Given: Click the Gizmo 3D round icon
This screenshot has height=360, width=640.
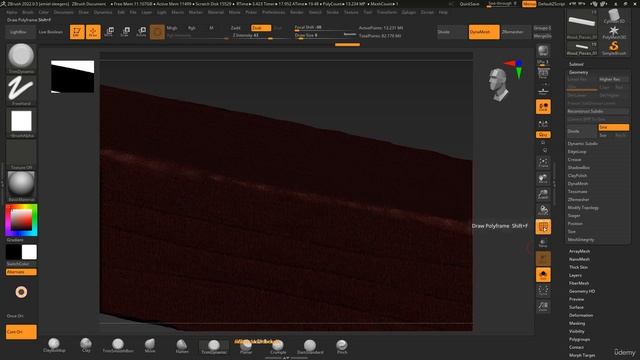Looking at the screenshot, I should pyautogui.click(x=157, y=32).
